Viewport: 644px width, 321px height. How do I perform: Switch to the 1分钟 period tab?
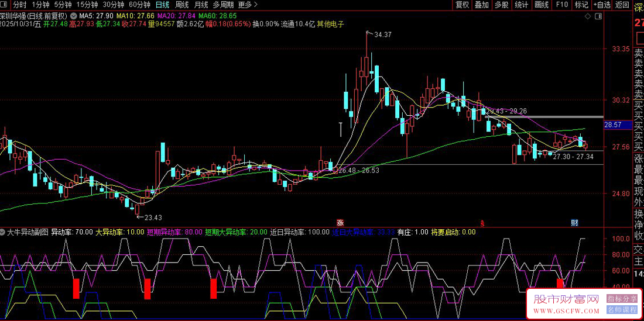coord(40,5)
